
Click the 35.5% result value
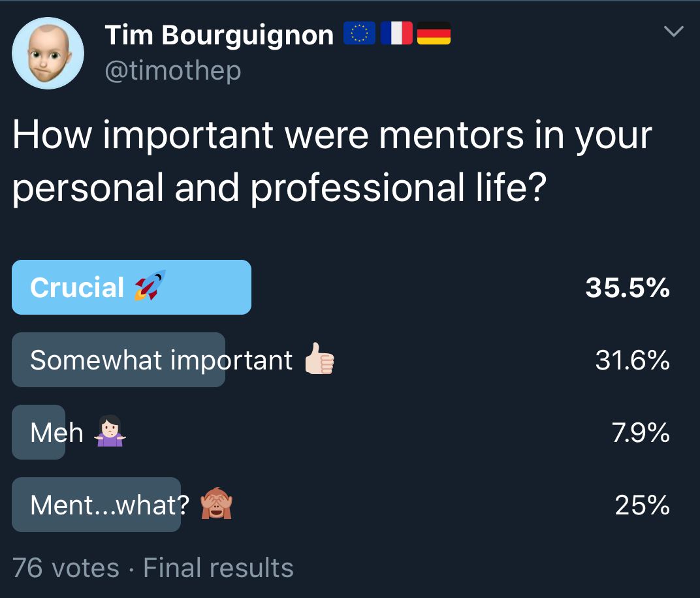(x=628, y=287)
